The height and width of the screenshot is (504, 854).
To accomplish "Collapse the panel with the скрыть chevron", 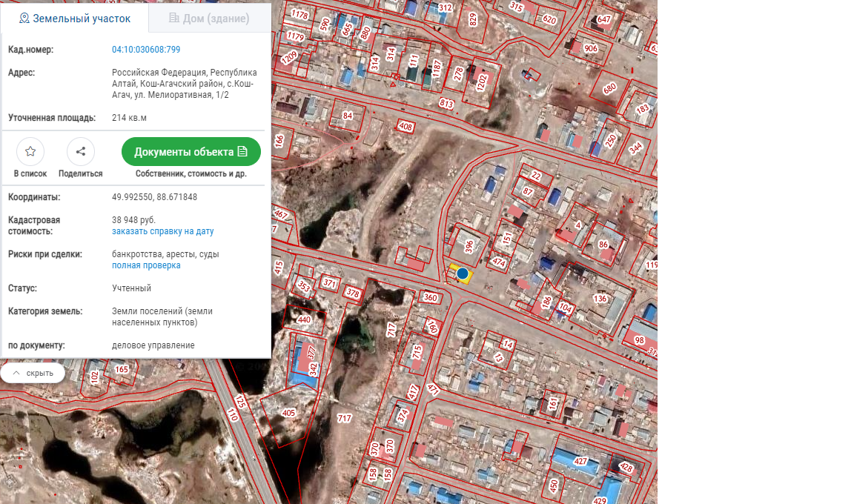I will [33, 373].
